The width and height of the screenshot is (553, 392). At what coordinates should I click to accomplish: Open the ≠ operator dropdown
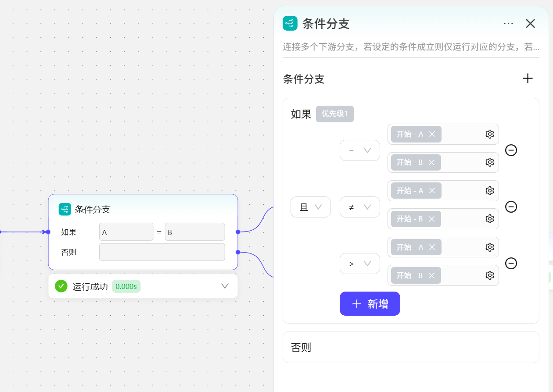coord(359,207)
